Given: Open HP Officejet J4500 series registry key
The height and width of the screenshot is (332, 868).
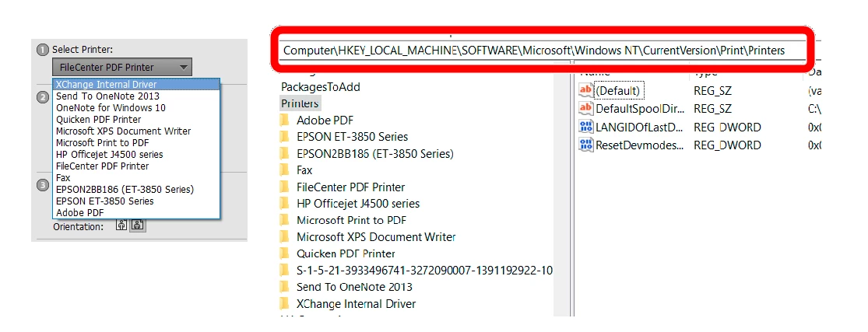Looking at the screenshot, I should pos(358,204).
